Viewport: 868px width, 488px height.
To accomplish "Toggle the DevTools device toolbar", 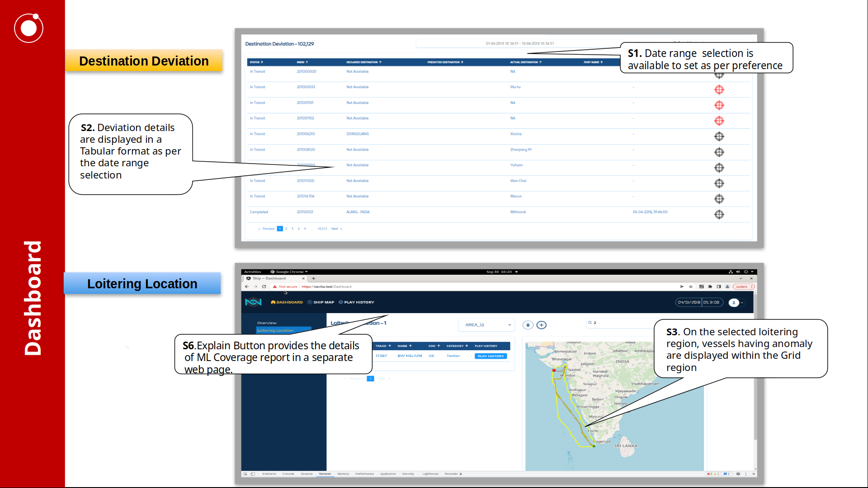I will pos(253,474).
